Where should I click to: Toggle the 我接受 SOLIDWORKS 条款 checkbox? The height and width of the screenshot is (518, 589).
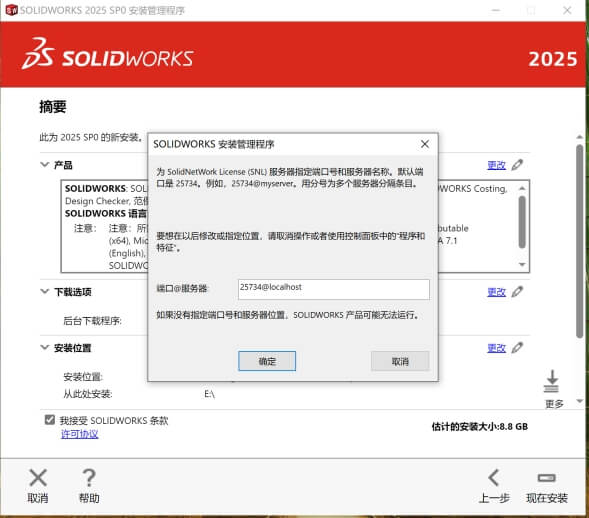[x=50, y=420]
